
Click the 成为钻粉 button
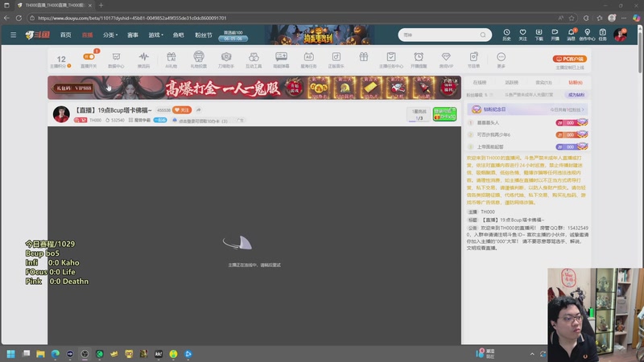pyautogui.click(x=576, y=95)
